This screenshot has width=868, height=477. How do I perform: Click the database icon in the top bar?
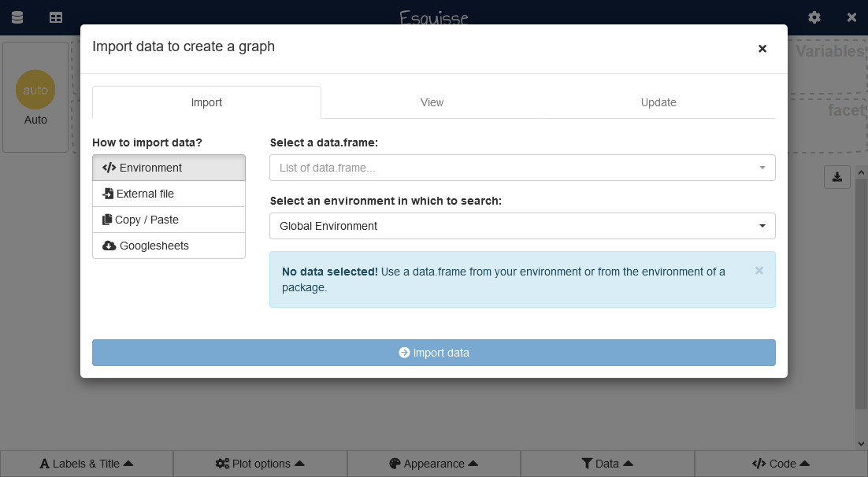point(17,17)
